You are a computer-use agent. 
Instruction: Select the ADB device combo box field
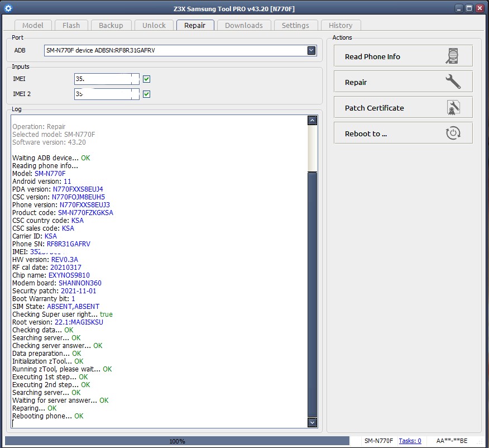click(180, 50)
